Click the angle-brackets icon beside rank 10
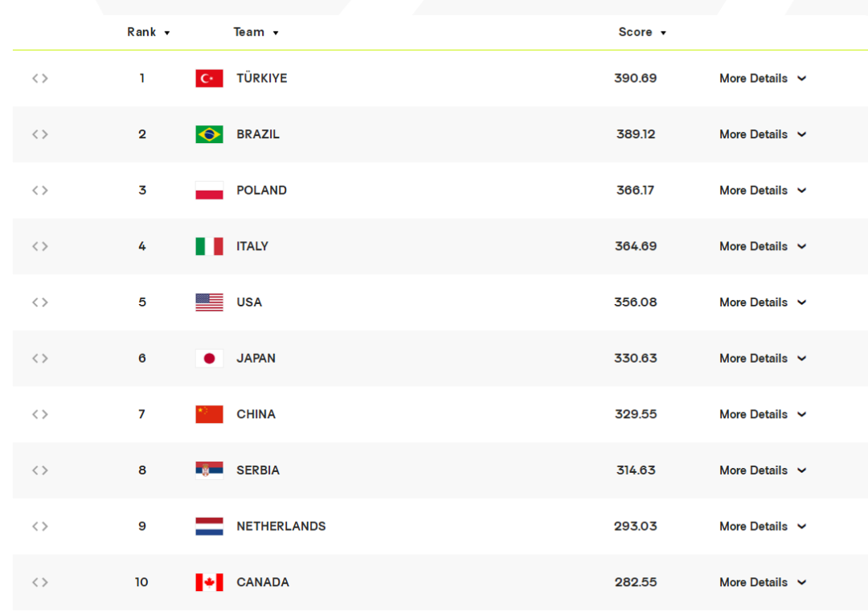Screen dimensions: 868x616 40,582
